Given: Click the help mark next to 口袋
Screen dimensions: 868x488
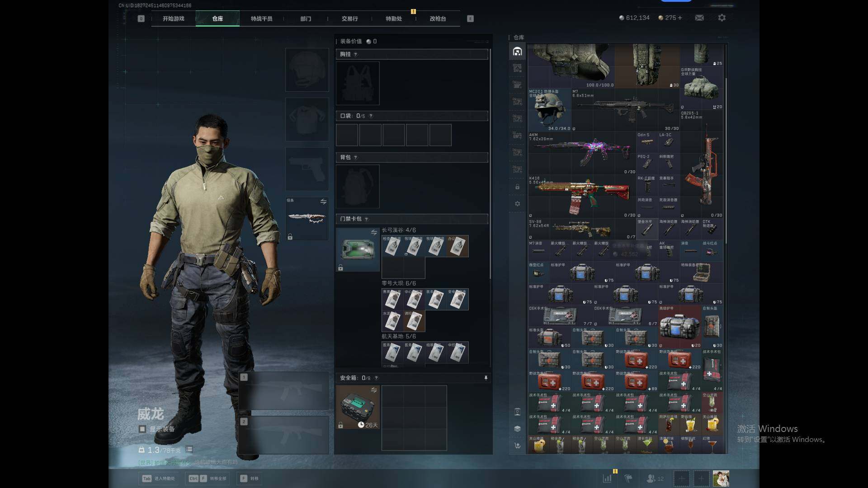Looking at the screenshot, I should click(x=371, y=116).
